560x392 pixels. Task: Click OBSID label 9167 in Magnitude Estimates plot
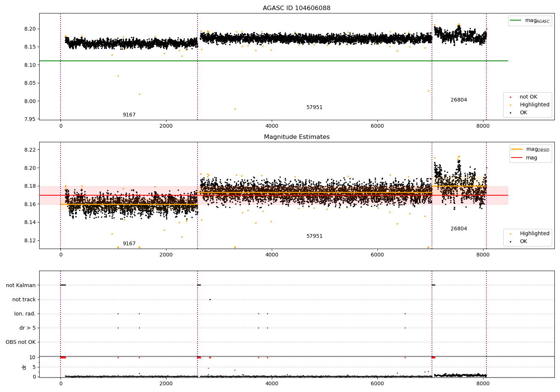click(129, 244)
